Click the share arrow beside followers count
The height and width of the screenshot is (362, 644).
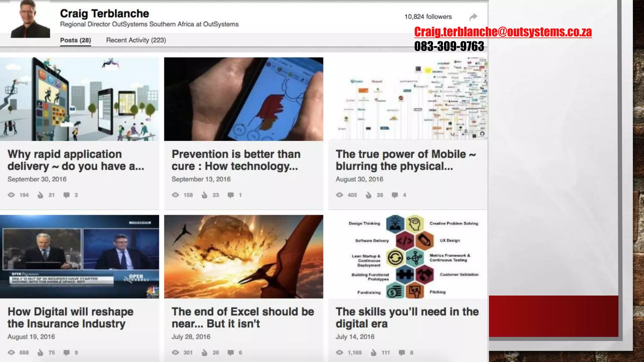pos(473,17)
